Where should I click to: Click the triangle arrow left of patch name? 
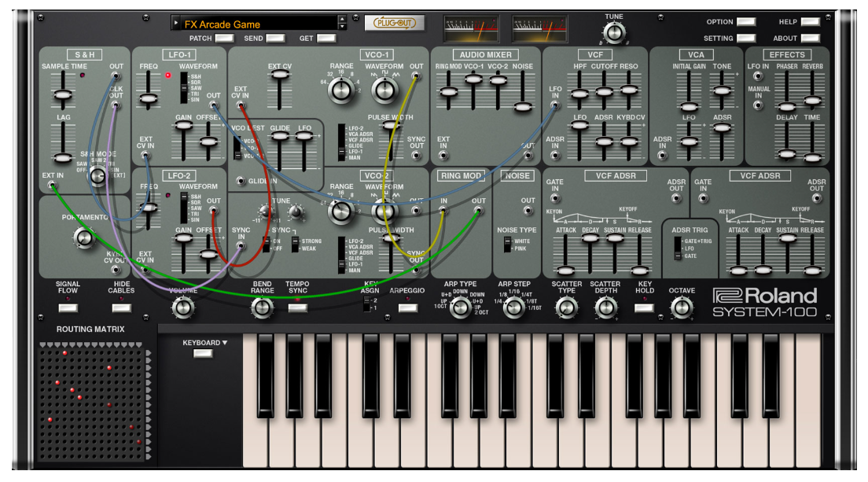pos(176,24)
